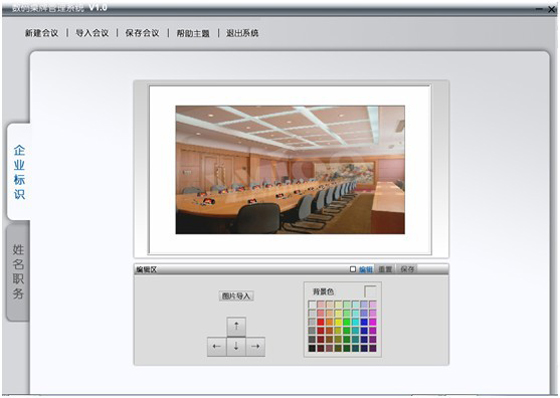Click the conference room preview image
The height and width of the screenshot is (398, 560).
tap(290, 170)
